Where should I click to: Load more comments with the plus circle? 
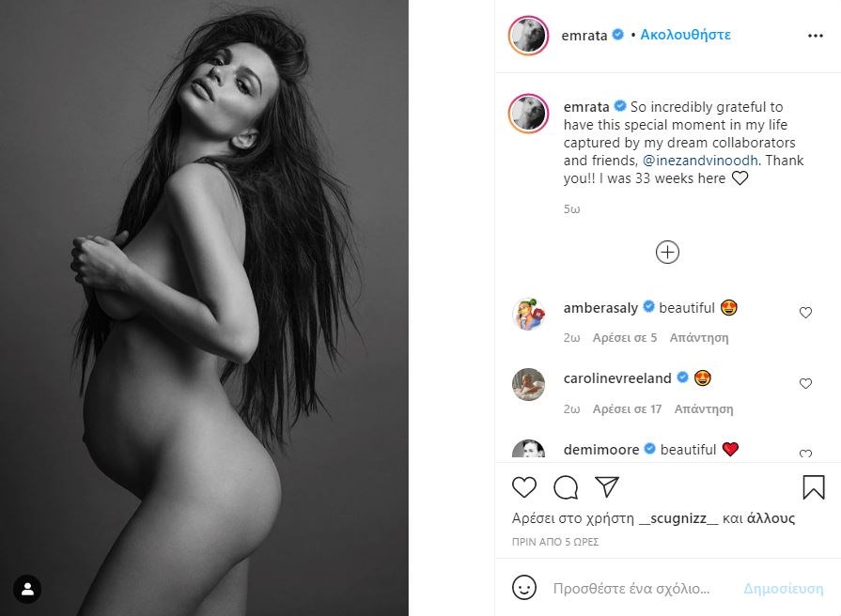click(667, 252)
